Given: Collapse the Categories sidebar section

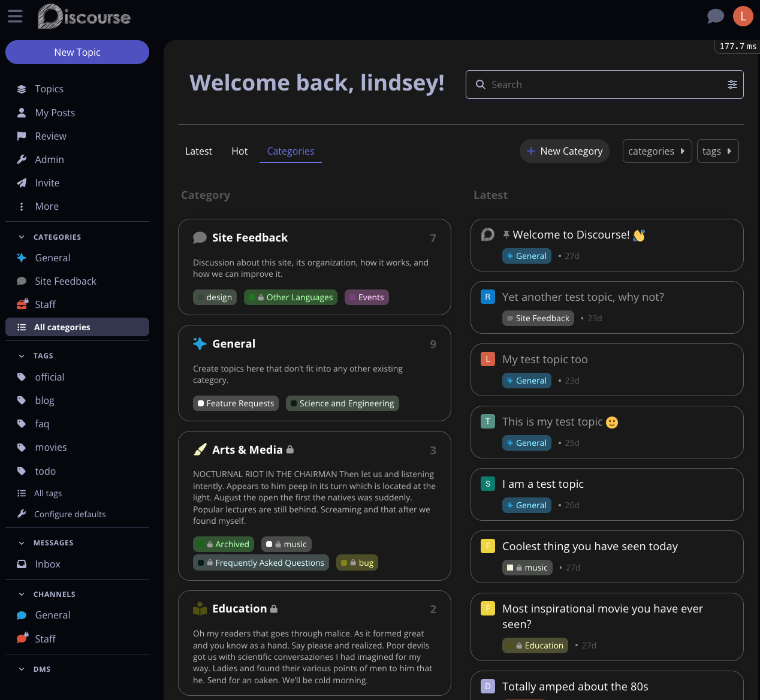Looking at the screenshot, I should pos(22,237).
